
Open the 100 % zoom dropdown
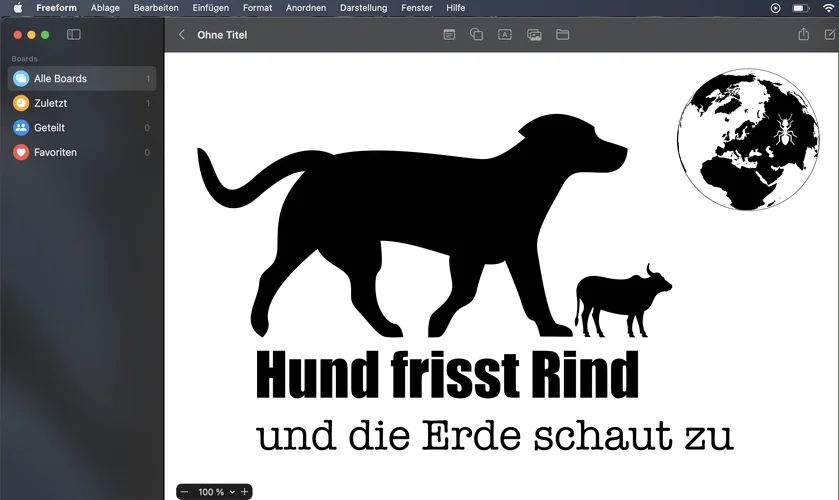(216, 492)
